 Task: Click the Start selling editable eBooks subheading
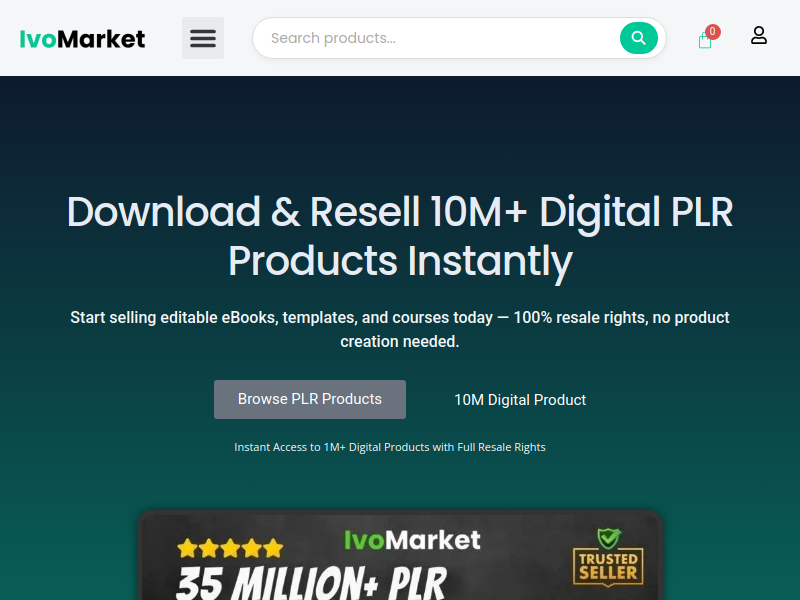click(400, 330)
